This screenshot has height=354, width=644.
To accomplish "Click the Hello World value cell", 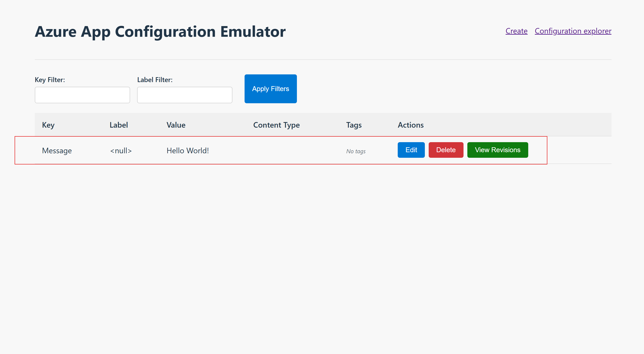I will point(188,150).
